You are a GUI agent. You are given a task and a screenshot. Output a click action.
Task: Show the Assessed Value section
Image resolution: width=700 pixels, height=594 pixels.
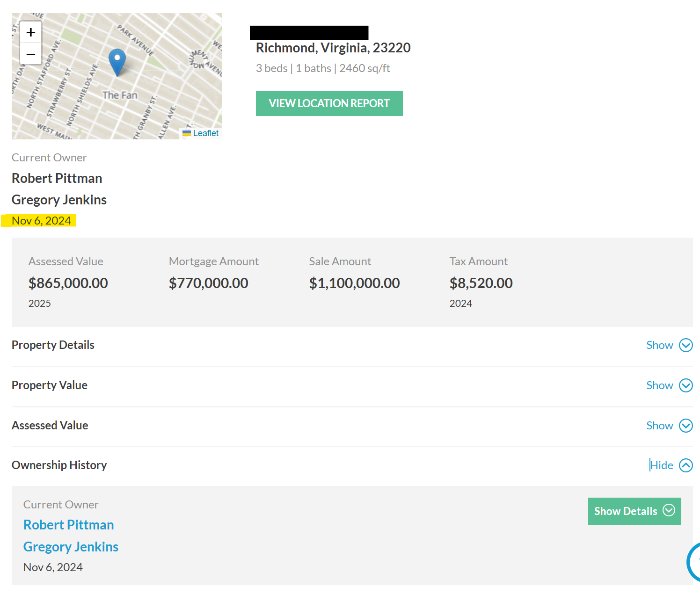point(659,426)
